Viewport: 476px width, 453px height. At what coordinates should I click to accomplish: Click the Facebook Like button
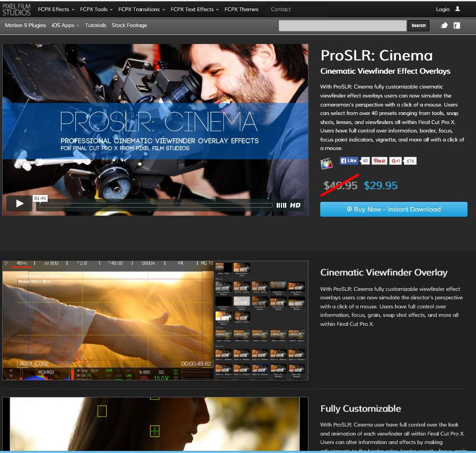[349, 161]
